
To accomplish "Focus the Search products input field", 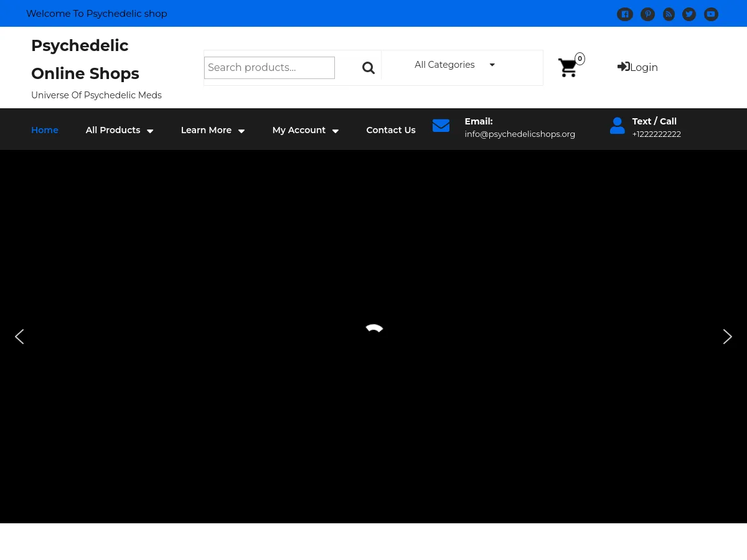I will tap(269, 68).
